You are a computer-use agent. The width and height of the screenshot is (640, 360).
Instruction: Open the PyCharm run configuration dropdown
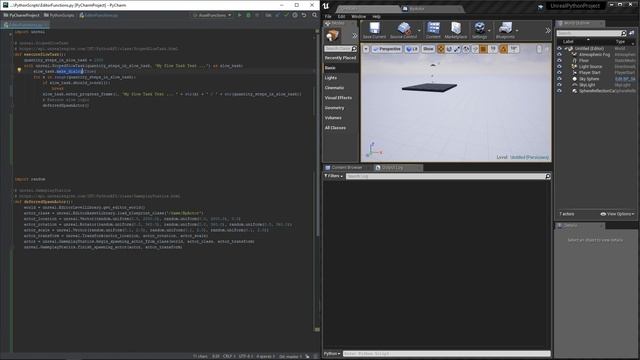click(x=212, y=15)
